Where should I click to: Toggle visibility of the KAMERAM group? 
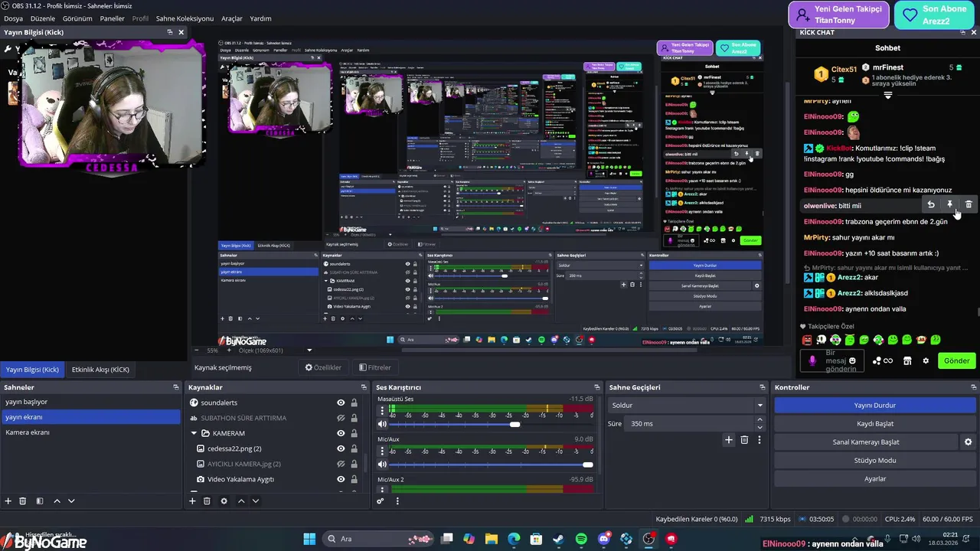[341, 433]
